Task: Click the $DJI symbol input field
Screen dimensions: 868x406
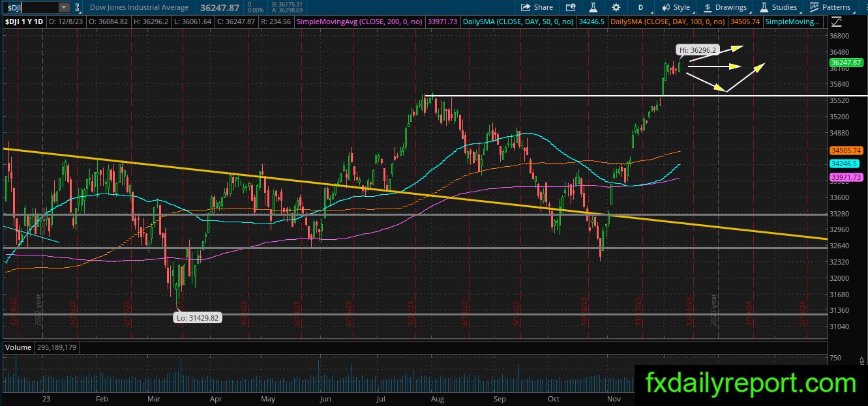Action: [x=30, y=7]
